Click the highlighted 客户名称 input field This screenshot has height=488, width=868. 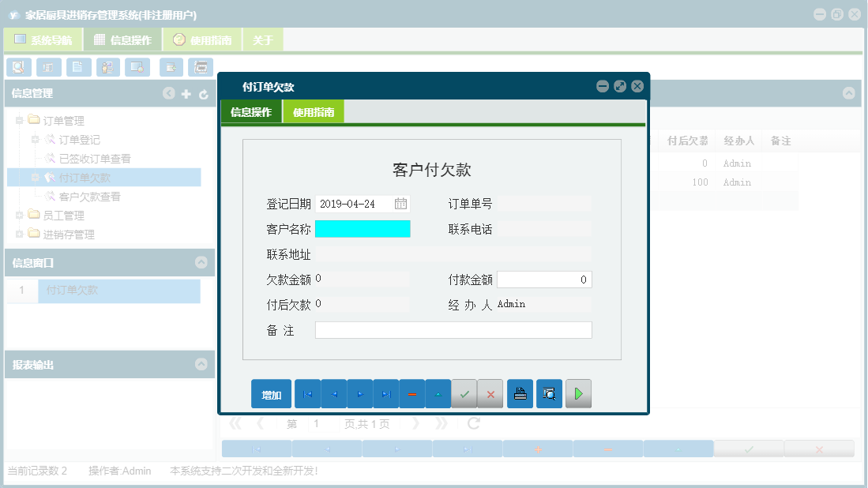point(363,228)
